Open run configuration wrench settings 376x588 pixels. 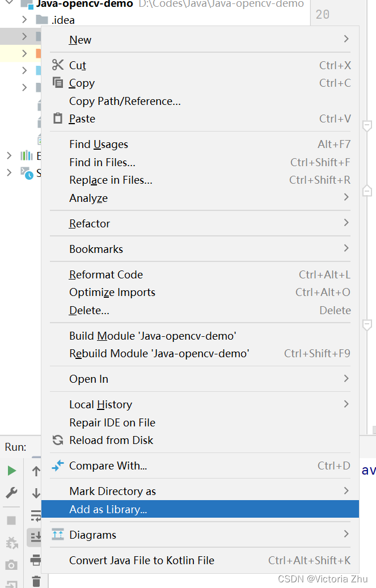point(11,493)
